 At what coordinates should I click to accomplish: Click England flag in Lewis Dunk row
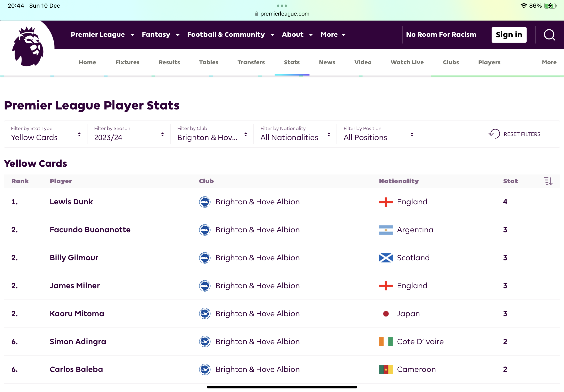pyautogui.click(x=386, y=202)
